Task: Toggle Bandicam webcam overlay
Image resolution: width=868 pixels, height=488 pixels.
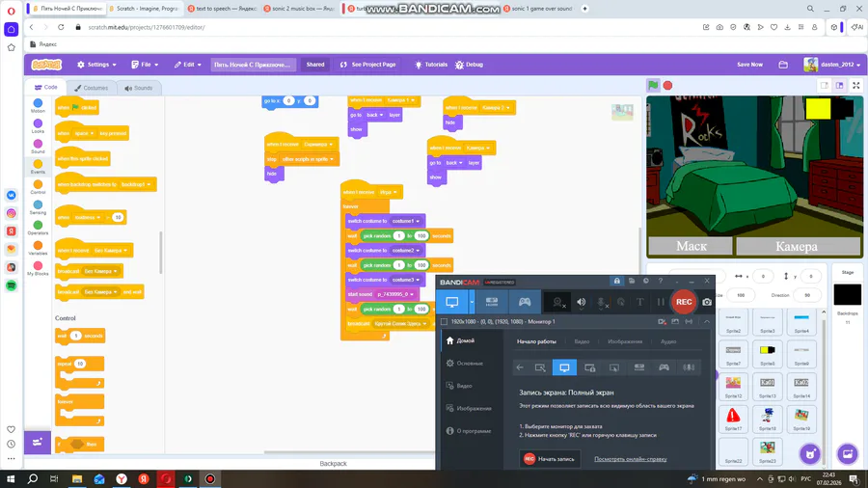Action: point(559,302)
